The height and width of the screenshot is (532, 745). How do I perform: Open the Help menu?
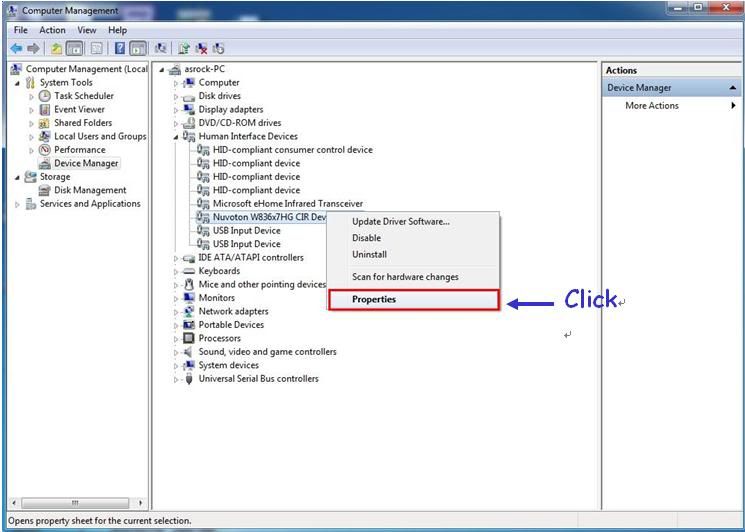[117, 30]
